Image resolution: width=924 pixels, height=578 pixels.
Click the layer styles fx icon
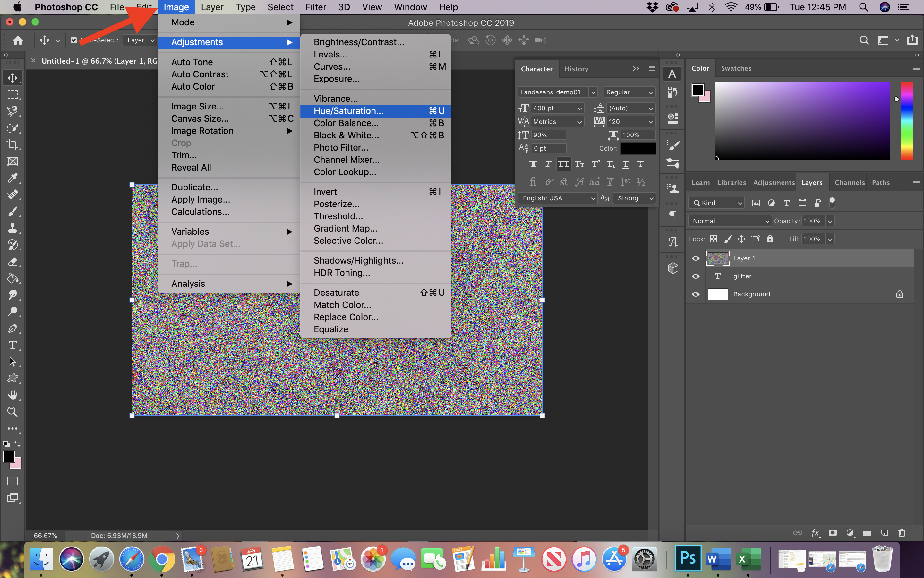tap(815, 533)
